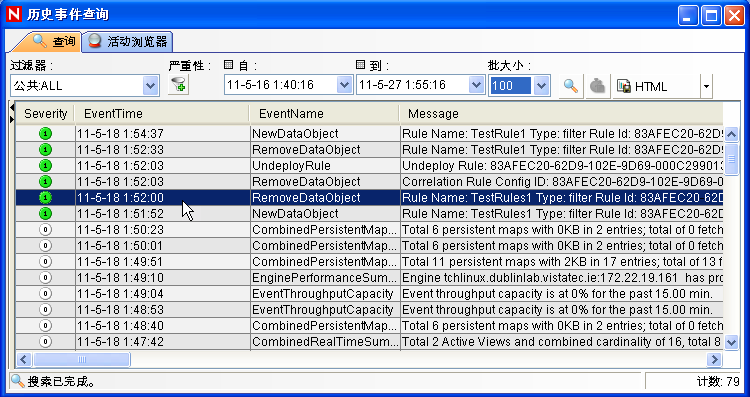Click vertical scrollbar down arrow
Image resolution: width=750 pixels, height=397 pixels.
pyautogui.click(x=731, y=342)
